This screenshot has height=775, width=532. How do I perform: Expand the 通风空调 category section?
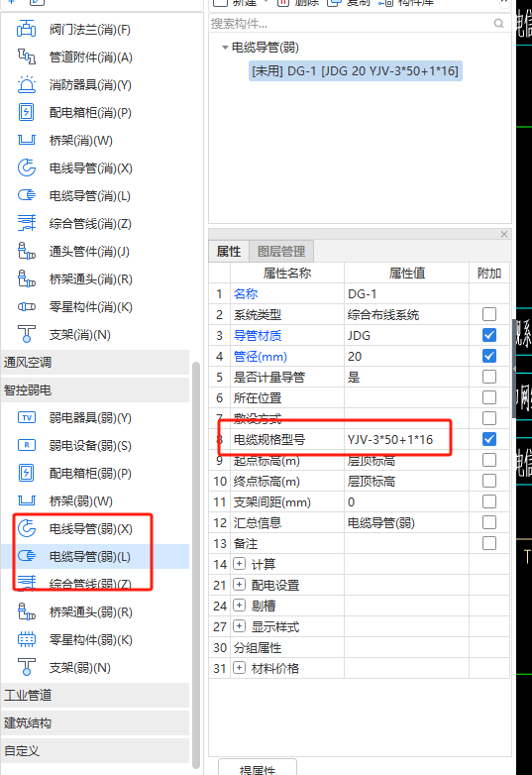point(95,363)
